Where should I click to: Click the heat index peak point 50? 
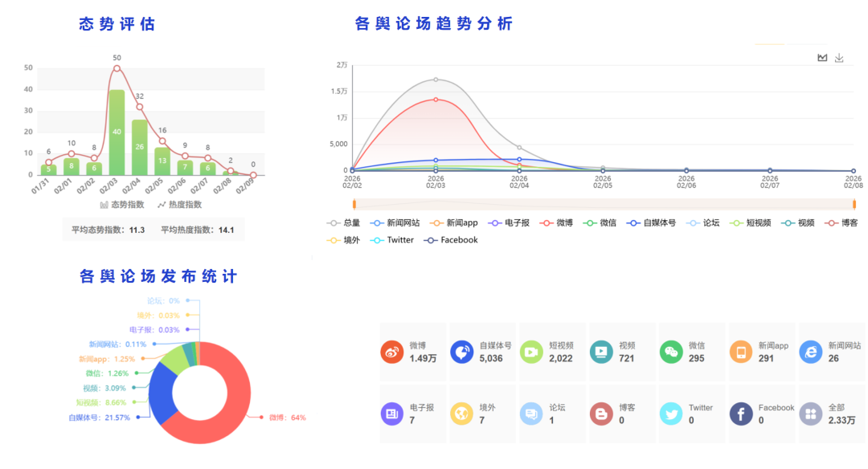pos(117,68)
